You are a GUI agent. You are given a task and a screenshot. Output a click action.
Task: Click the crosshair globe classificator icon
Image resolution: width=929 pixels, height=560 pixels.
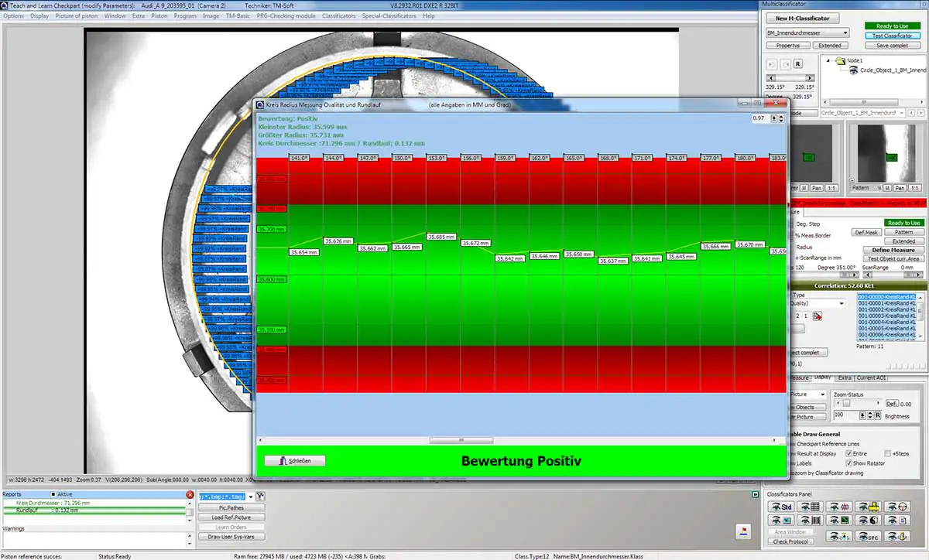(839, 507)
